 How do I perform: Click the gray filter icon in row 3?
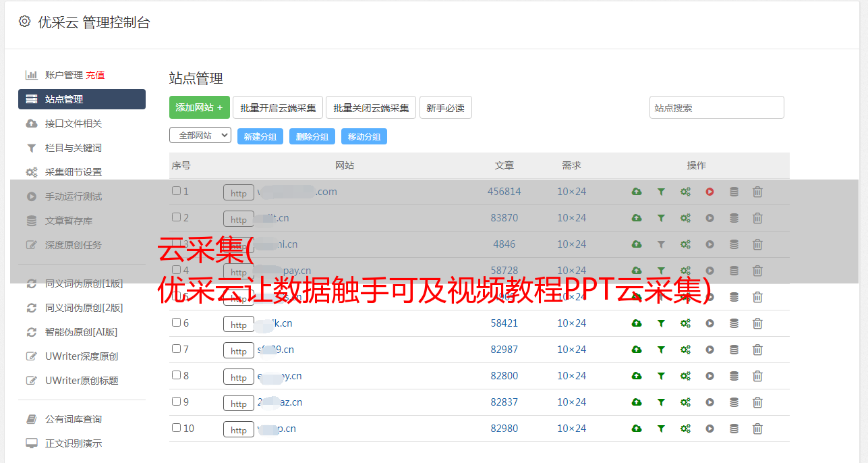[661, 244]
